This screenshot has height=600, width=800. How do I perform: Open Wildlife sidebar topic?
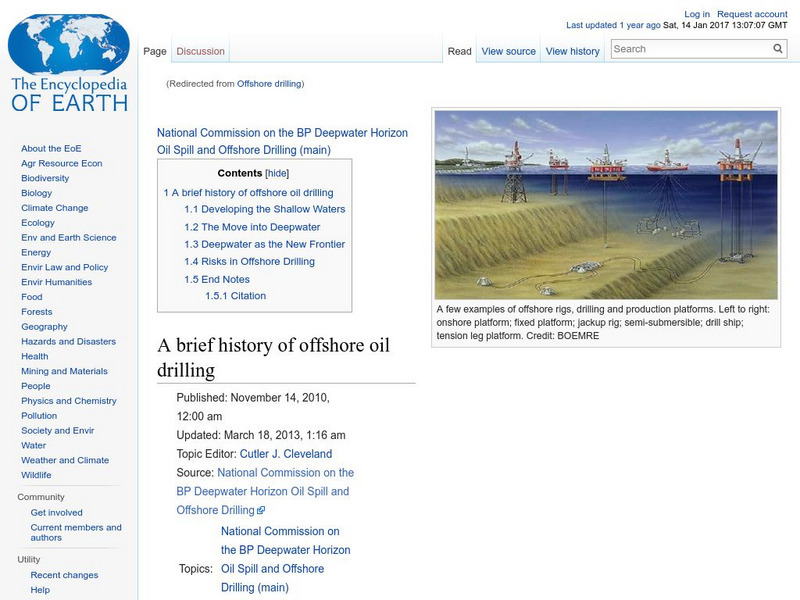[x=36, y=474]
